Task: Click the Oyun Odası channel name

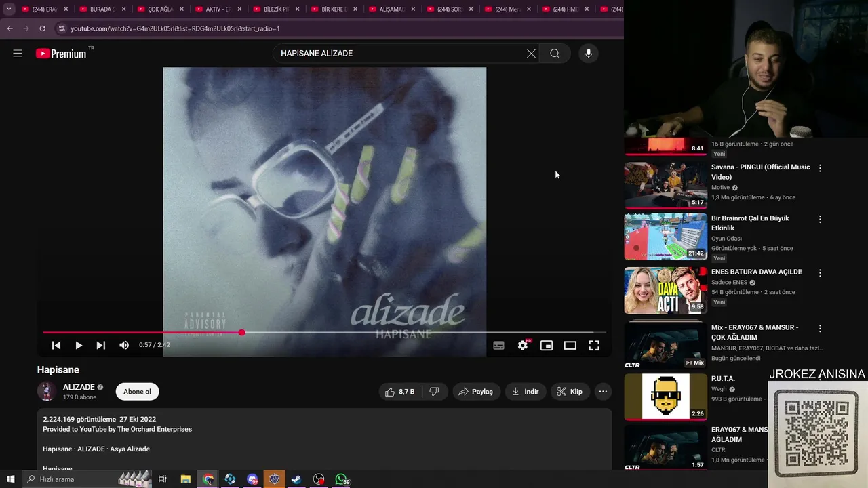Action: pos(726,239)
